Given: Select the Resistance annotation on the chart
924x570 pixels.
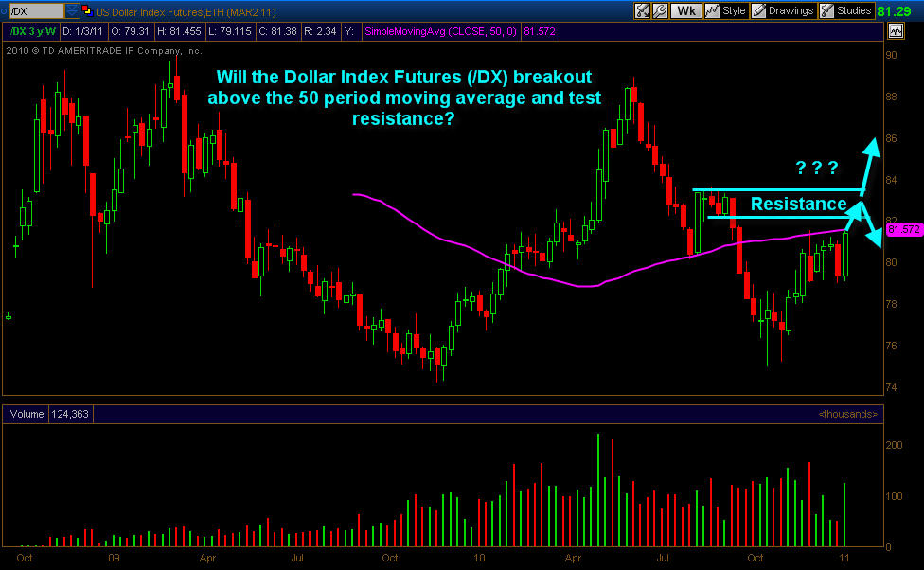Looking at the screenshot, I should [x=798, y=204].
